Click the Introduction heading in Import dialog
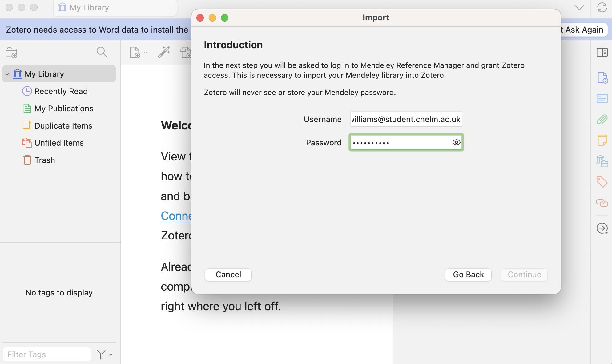This screenshot has height=364, width=612. click(233, 45)
